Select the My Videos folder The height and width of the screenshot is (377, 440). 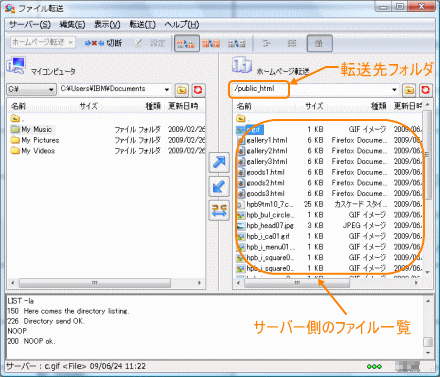(33, 151)
